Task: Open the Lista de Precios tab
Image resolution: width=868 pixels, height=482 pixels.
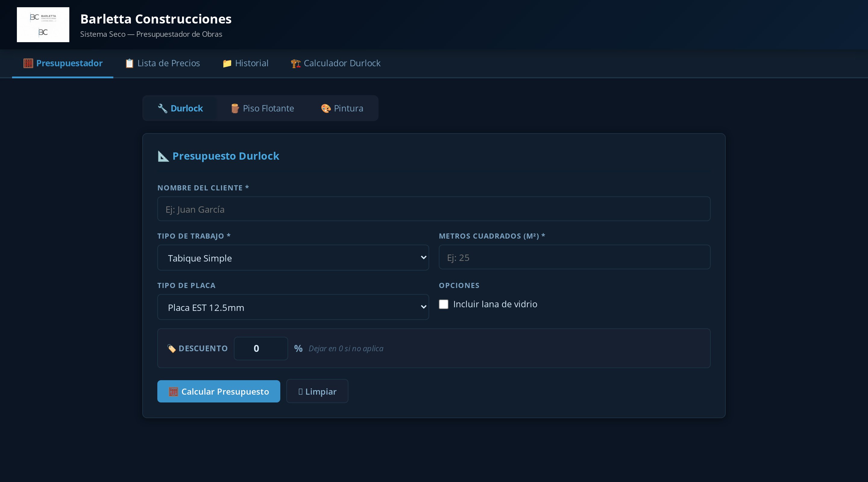Action: 162,63
